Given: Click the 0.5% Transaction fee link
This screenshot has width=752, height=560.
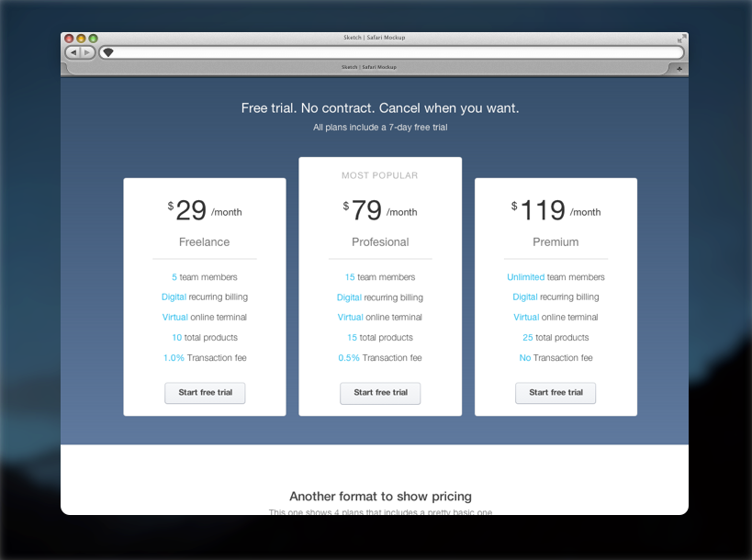Looking at the screenshot, I should tap(348, 358).
